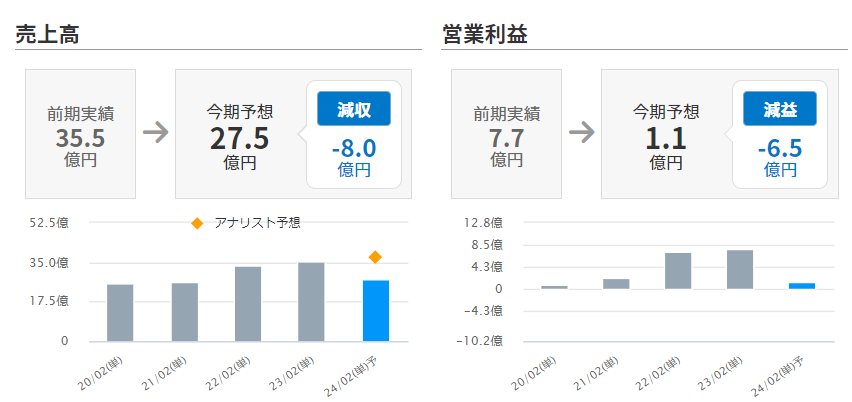Click the orange analyst forecast marker above blue bar
Viewport: 852px width, 402px height.
click(375, 257)
